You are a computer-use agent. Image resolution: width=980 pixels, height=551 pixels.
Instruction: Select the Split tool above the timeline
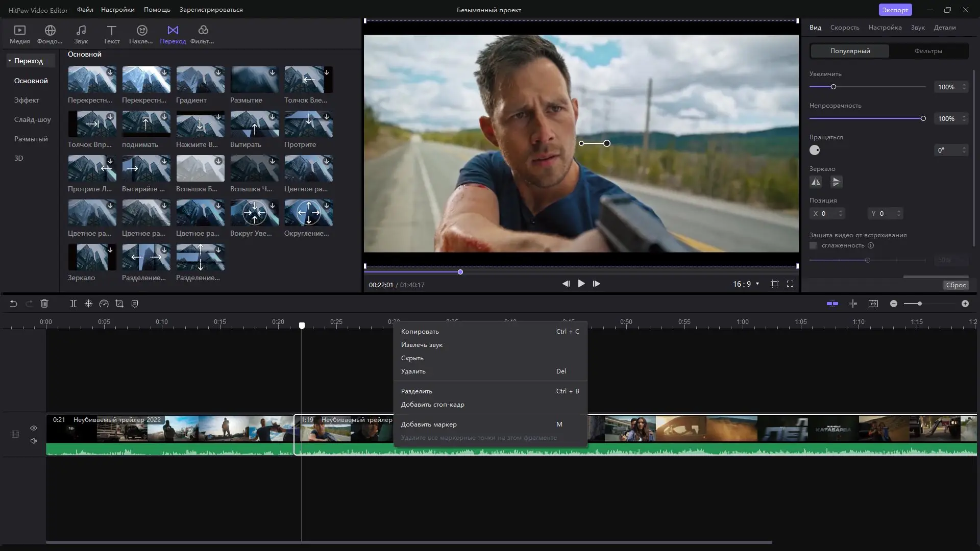point(72,303)
